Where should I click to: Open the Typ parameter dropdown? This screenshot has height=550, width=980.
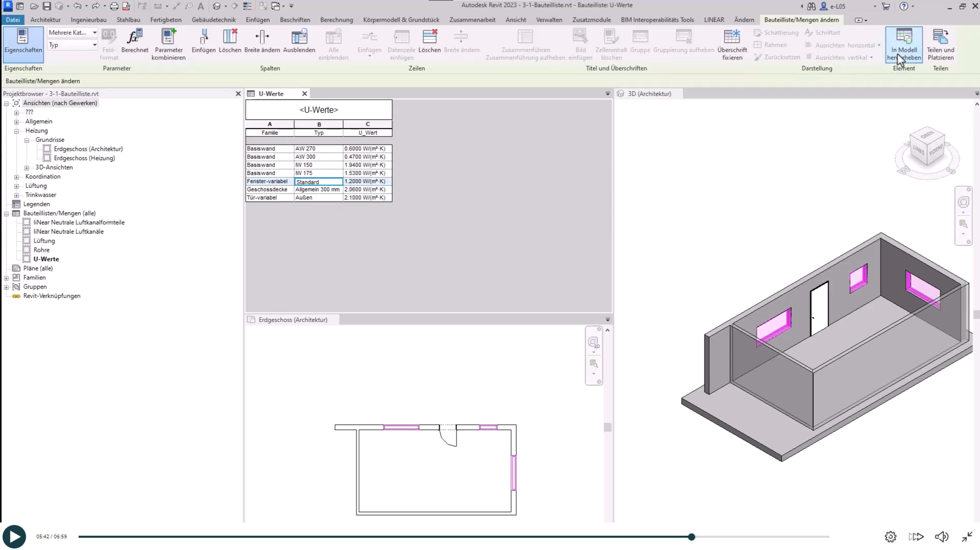click(x=73, y=45)
